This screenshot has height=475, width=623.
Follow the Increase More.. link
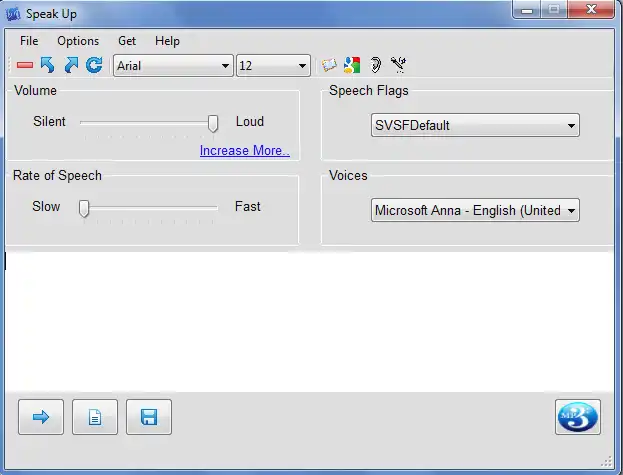coord(245,151)
